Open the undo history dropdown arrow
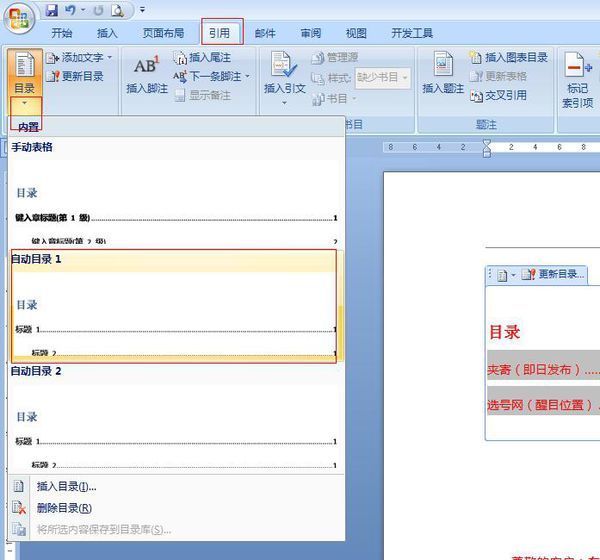 pyautogui.click(x=83, y=10)
